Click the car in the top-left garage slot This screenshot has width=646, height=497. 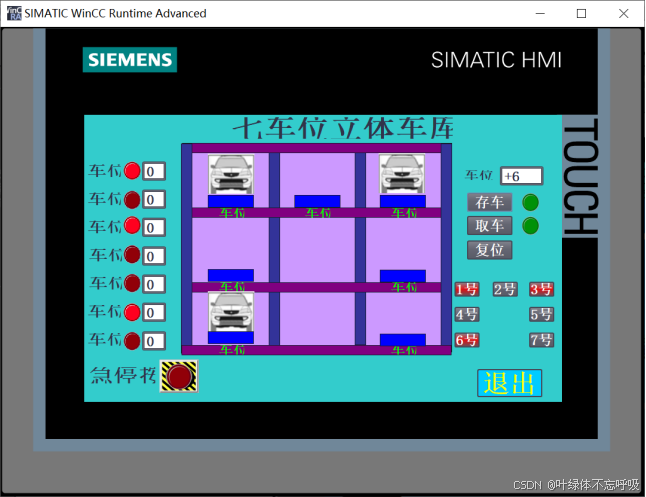[x=231, y=174]
